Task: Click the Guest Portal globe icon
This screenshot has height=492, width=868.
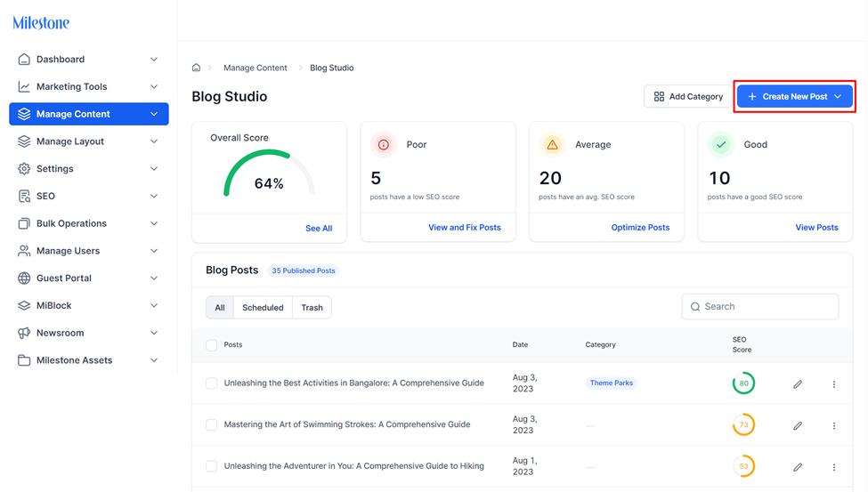Action: [x=24, y=278]
